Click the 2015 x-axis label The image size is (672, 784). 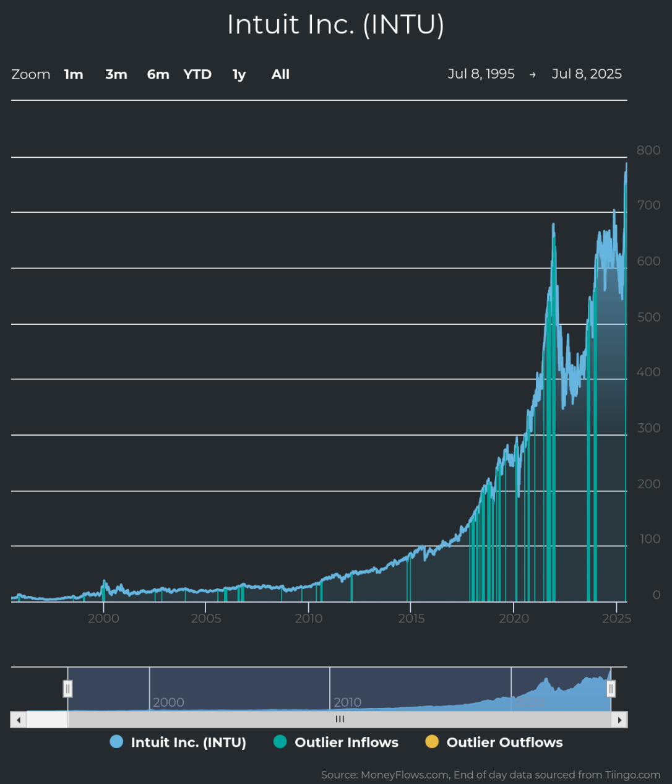411,618
